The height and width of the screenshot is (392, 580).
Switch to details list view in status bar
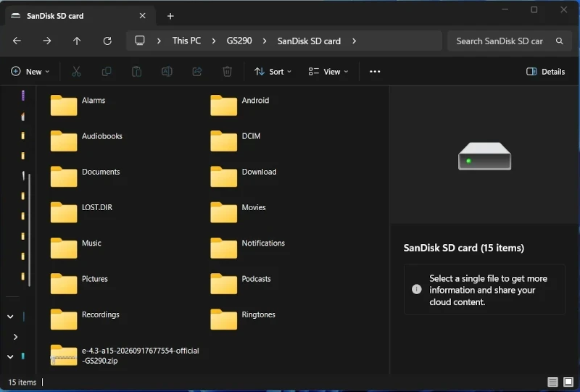coord(552,382)
